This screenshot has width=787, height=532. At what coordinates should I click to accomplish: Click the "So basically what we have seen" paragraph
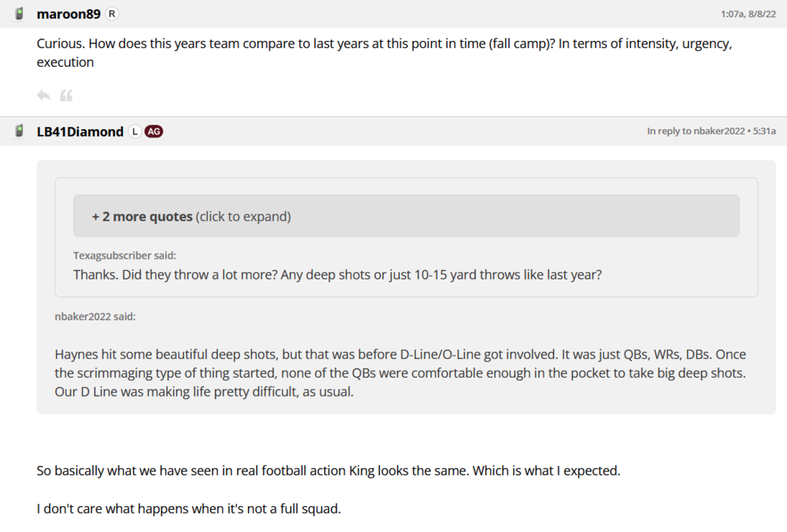[x=328, y=471]
